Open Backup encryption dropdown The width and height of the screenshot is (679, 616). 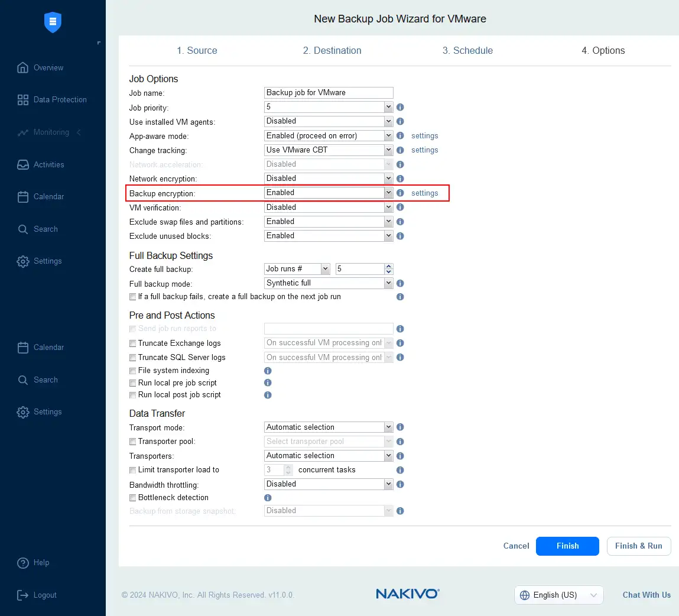329,193
